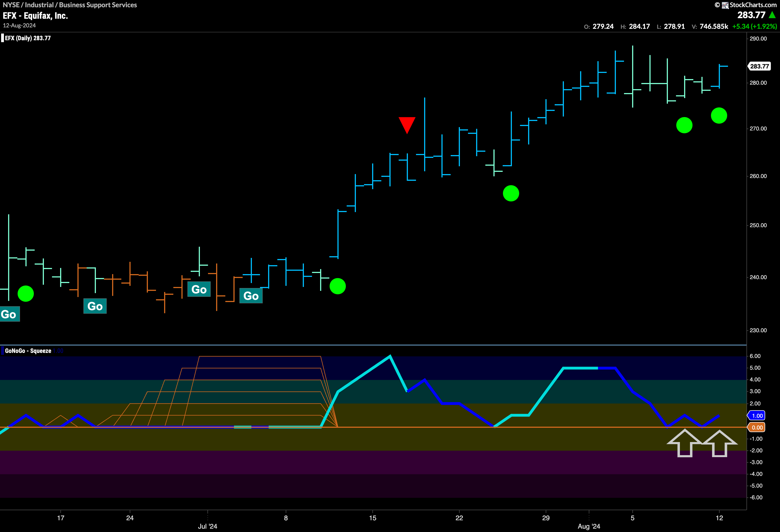Click the opening price value 279.24
Image resolution: width=780 pixels, height=532 pixels.
coord(603,27)
